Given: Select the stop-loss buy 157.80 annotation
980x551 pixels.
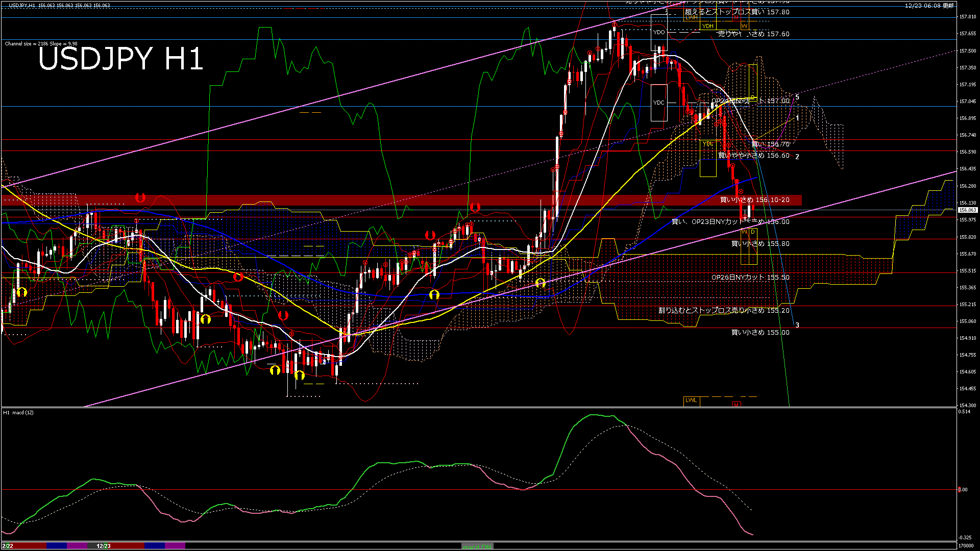Looking at the screenshot, I should [737, 12].
